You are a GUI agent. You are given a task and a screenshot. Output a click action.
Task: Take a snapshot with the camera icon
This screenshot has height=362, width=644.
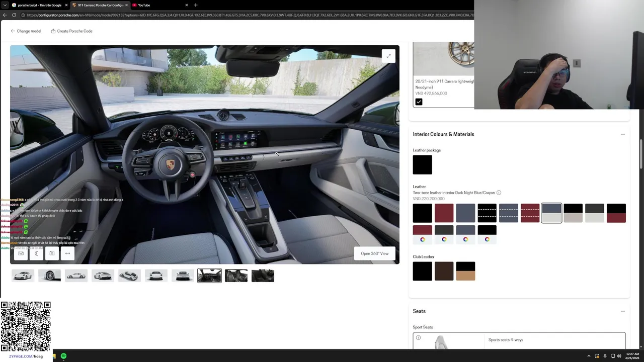pyautogui.click(x=52, y=253)
